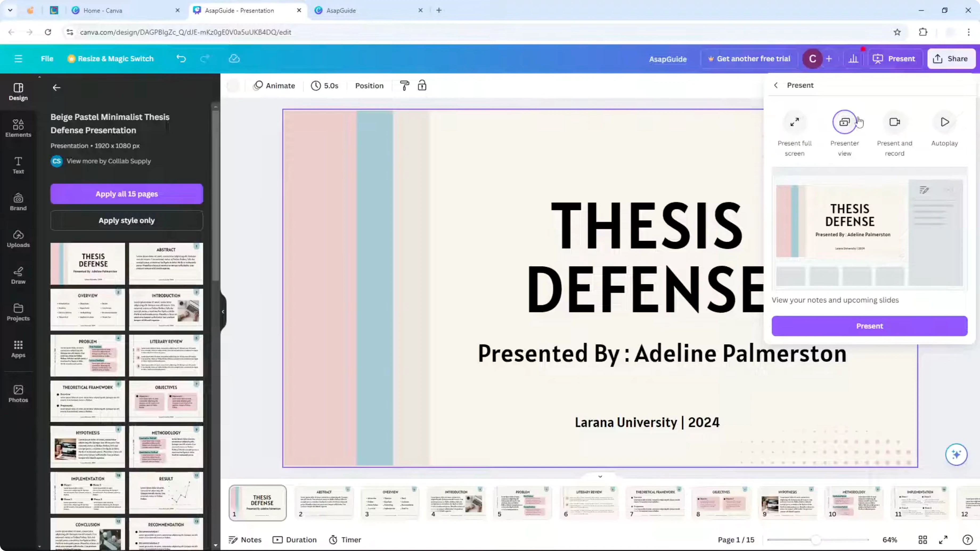Click the copy style paint roller icon
980x551 pixels.
click(x=405, y=85)
